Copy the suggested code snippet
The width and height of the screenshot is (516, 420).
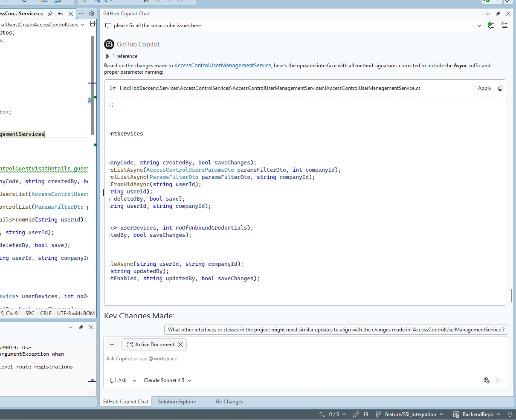500,88
